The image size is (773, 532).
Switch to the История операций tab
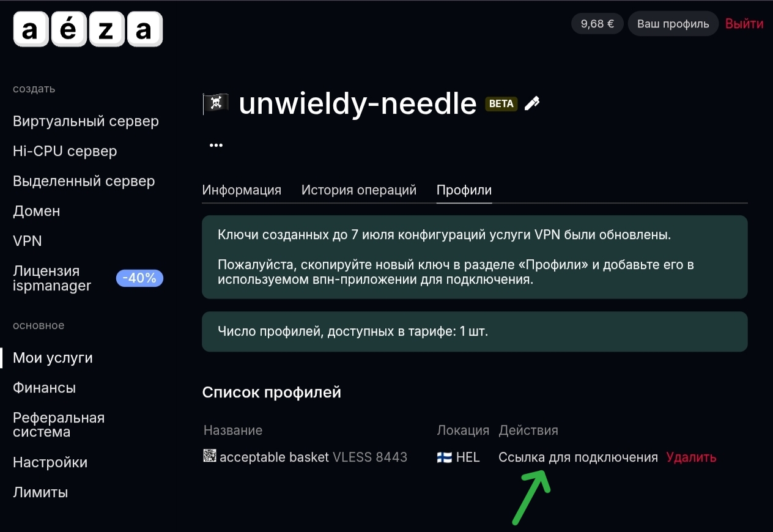[x=358, y=190]
